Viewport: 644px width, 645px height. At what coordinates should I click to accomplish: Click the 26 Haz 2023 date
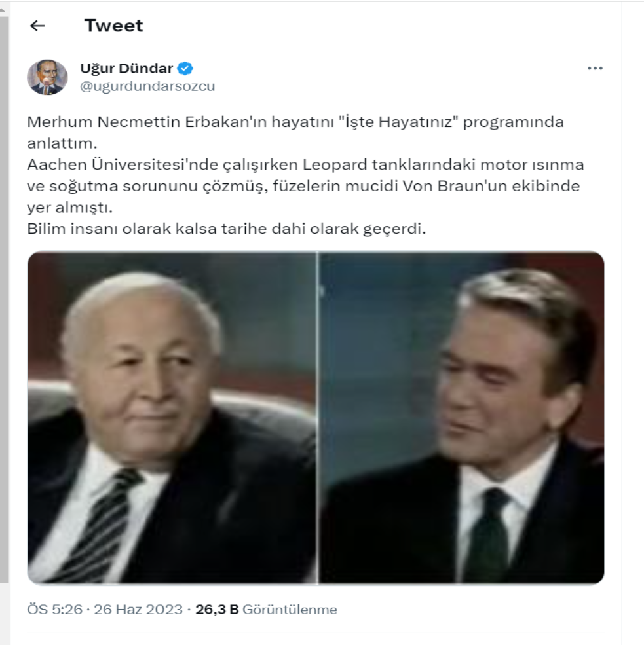pyautogui.click(x=138, y=609)
